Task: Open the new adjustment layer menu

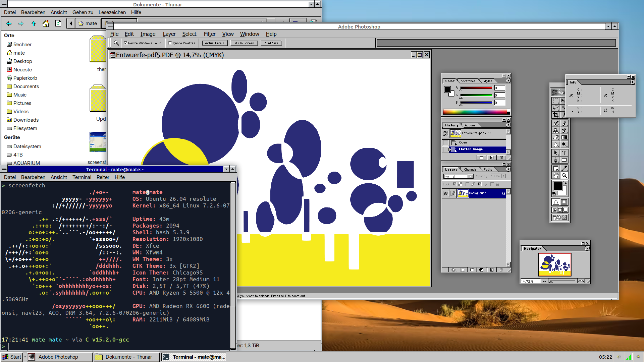Action: 482,270
